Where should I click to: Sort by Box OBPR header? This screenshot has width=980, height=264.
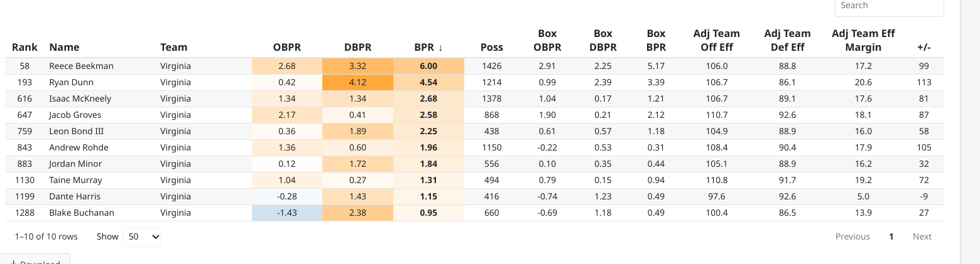click(547, 40)
